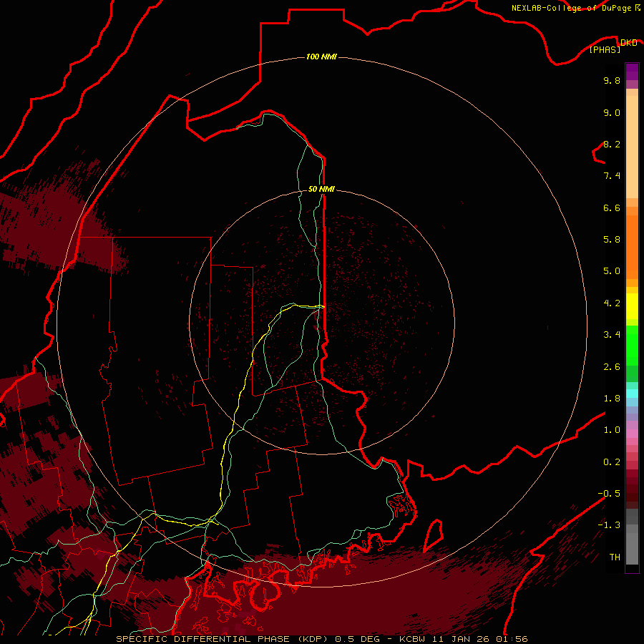Click the 5.8 color scale value
The width and height of the screenshot is (644, 644).
pos(612,240)
